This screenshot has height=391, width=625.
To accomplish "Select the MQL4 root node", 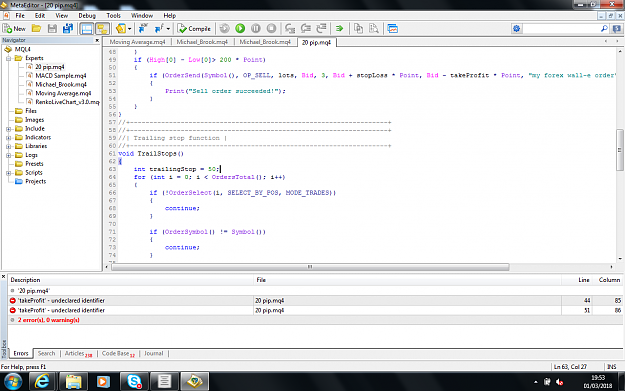I will click(x=22, y=49).
